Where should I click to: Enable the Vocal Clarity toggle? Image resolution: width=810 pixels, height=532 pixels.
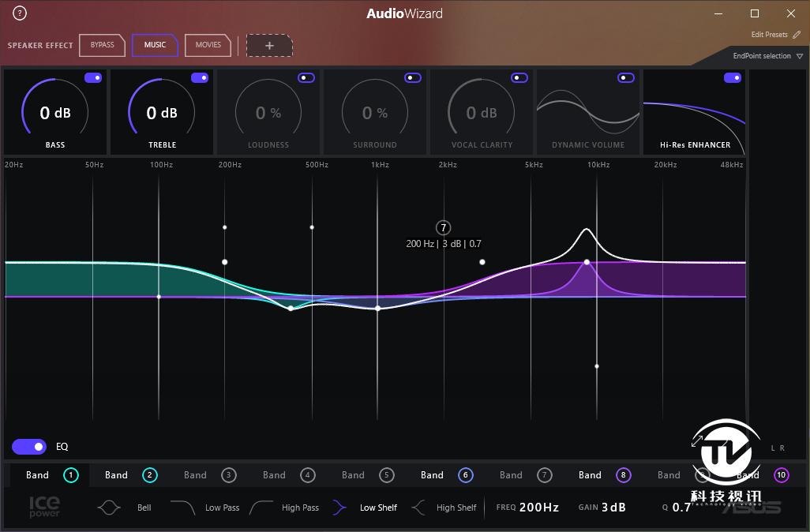tap(519, 77)
